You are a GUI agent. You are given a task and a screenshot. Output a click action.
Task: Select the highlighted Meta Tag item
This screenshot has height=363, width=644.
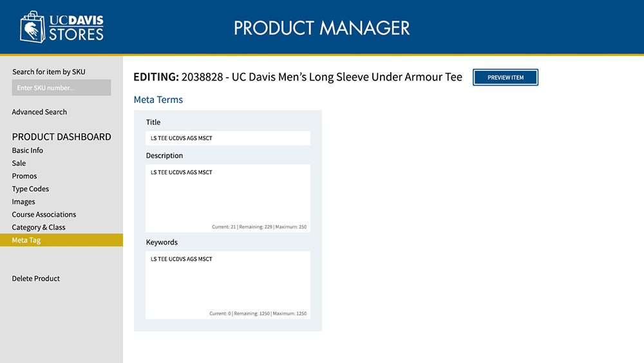pyautogui.click(x=61, y=240)
